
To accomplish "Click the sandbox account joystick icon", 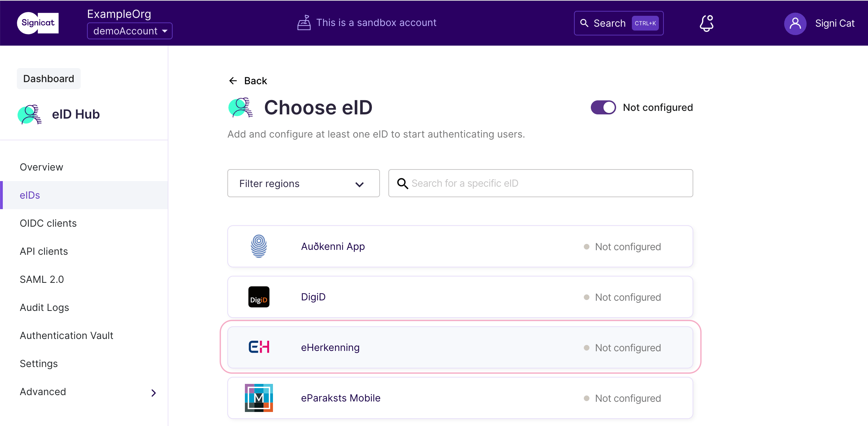I will pos(304,22).
